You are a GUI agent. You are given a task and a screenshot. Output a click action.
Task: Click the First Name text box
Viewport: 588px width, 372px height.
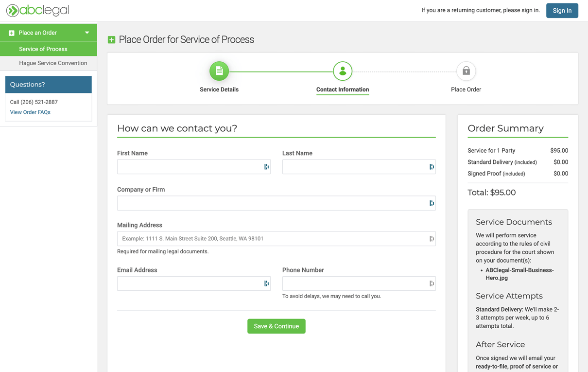[190, 167]
